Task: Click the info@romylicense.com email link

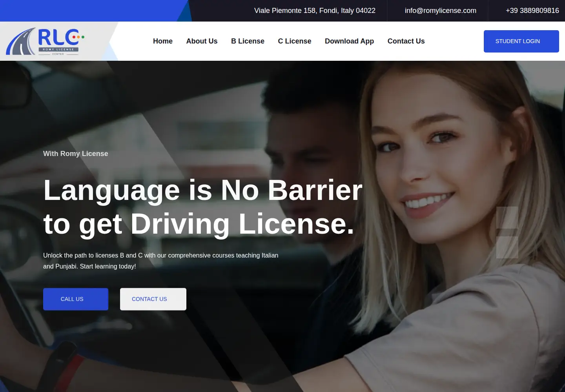Action: pos(441,11)
